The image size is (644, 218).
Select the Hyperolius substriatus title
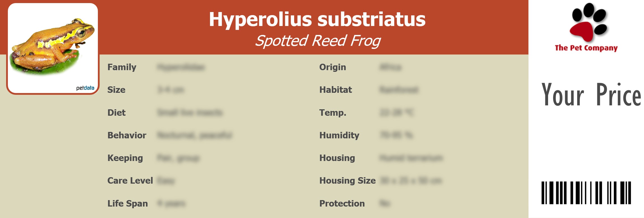point(317,19)
